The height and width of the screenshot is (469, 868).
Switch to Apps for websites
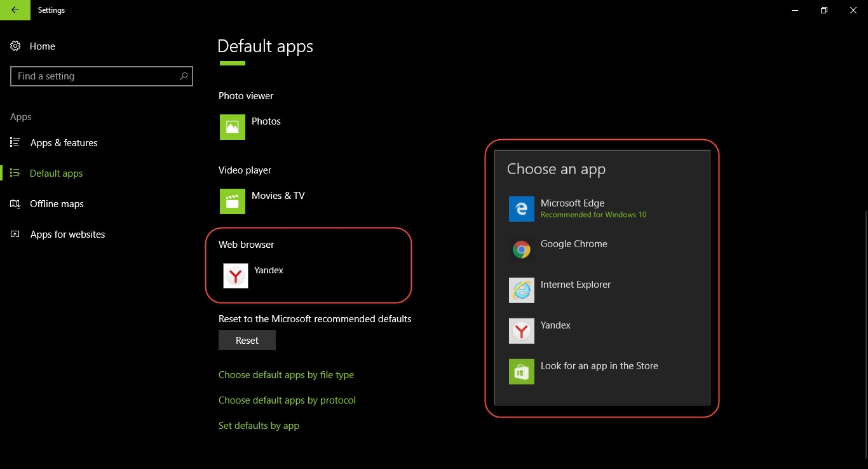(67, 234)
